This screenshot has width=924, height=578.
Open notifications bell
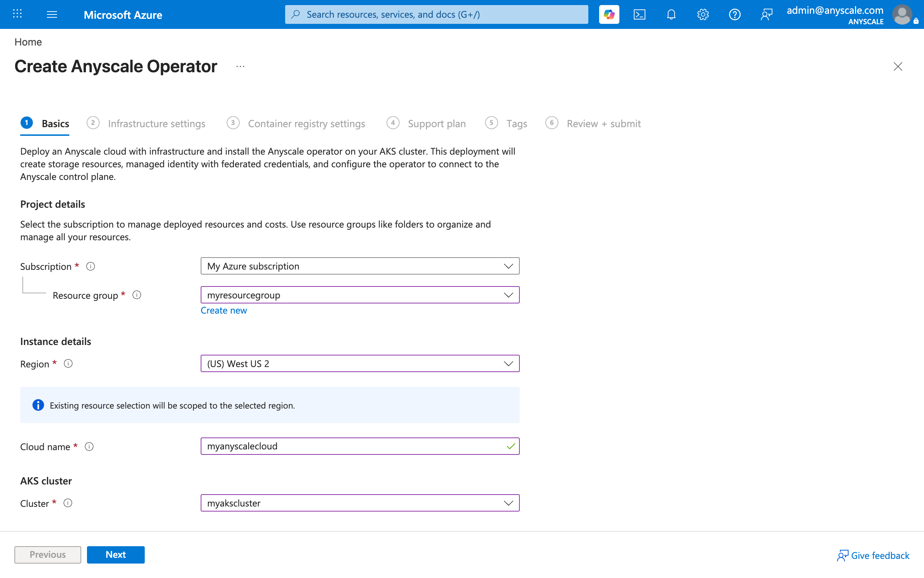click(671, 14)
